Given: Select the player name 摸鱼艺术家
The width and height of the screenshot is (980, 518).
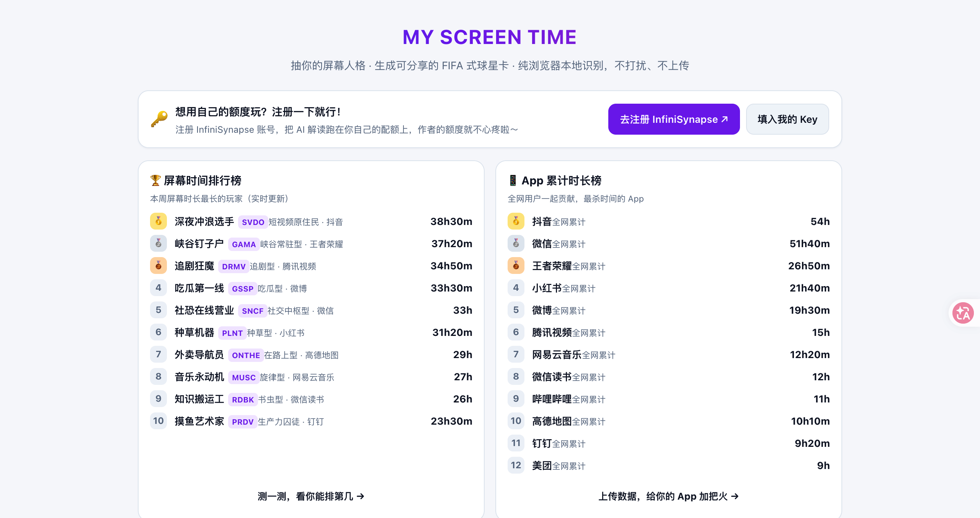Looking at the screenshot, I should (x=199, y=421).
